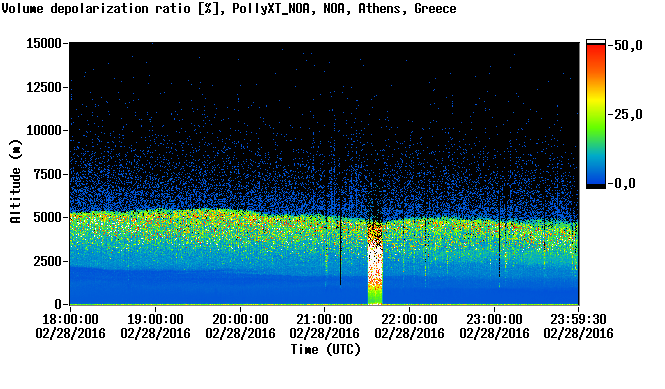Viewport: 665px width, 389px height.
Task: Select the 2500 altitude tick label
Action: pyautogui.click(x=47, y=261)
